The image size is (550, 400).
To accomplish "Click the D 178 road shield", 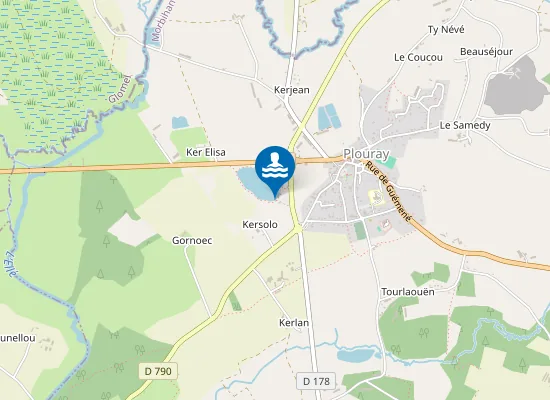I will (x=316, y=381).
